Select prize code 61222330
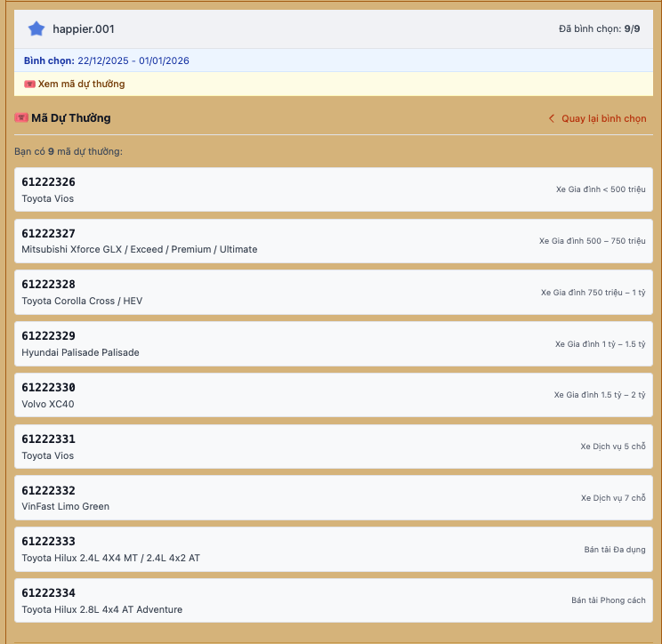The image size is (662, 644). 49,388
